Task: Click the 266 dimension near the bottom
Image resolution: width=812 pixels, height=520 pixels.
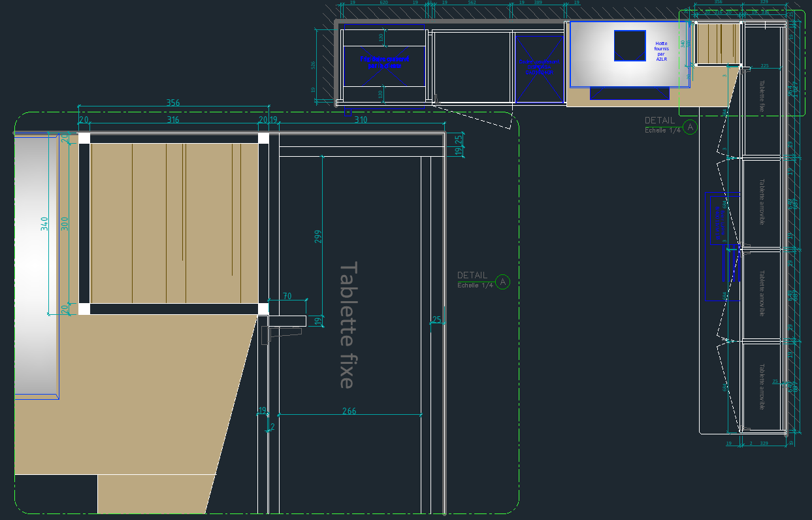Action: click(349, 411)
